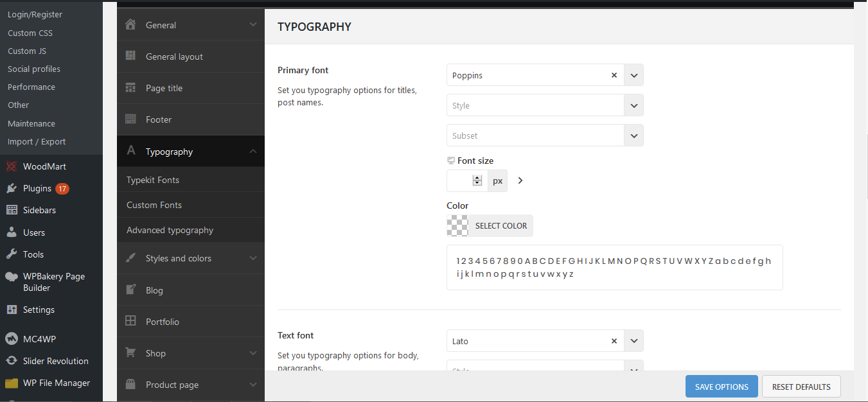The image size is (868, 402).
Task: Click the font size spinner arrows
Action: 477,181
